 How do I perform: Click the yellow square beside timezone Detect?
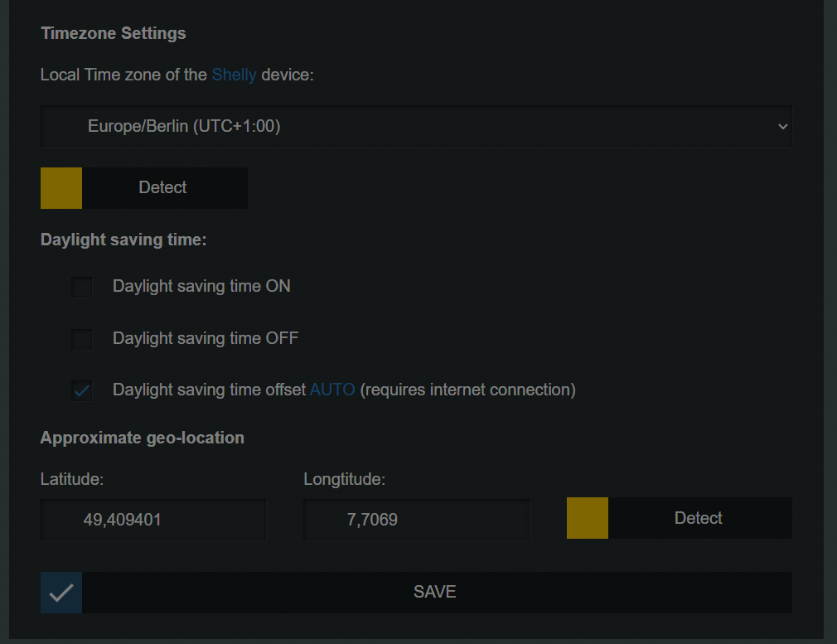tap(61, 188)
